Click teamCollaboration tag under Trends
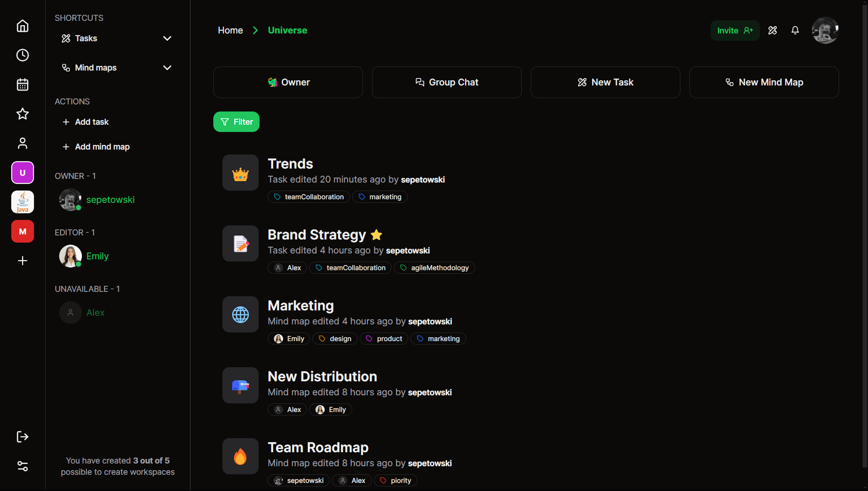Screen dimensions: 868x491 309,197
